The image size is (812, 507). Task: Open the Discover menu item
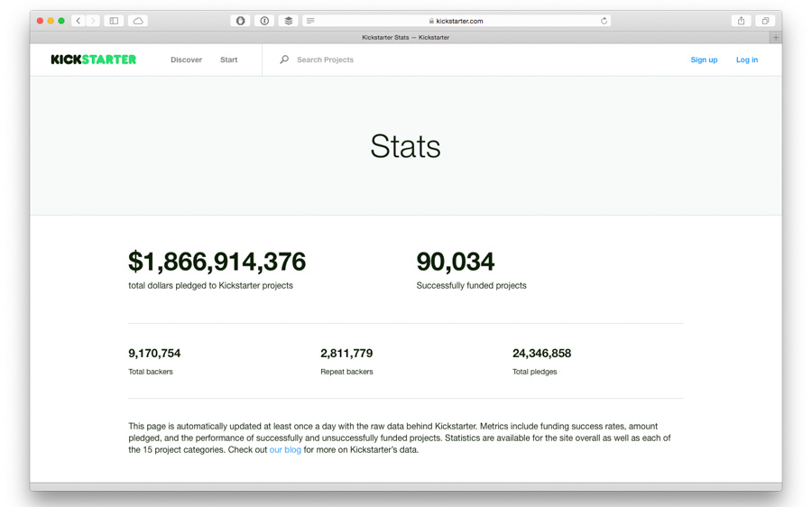(x=187, y=60)
